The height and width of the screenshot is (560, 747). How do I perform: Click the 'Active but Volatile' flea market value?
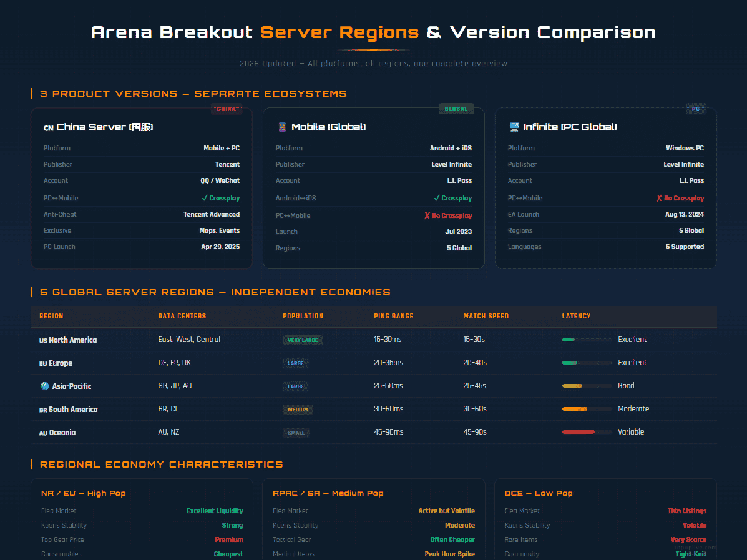(x=446, y=511)
